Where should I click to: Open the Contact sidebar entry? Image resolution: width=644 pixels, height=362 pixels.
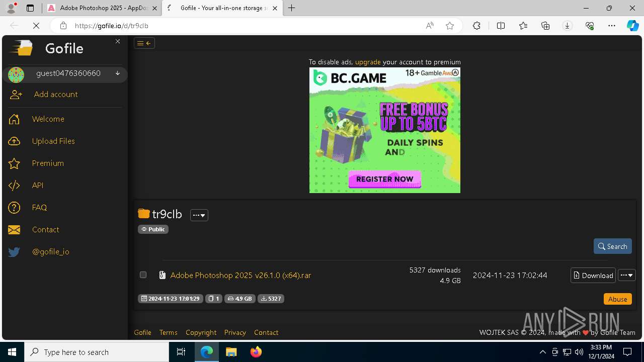pos(46,230)
